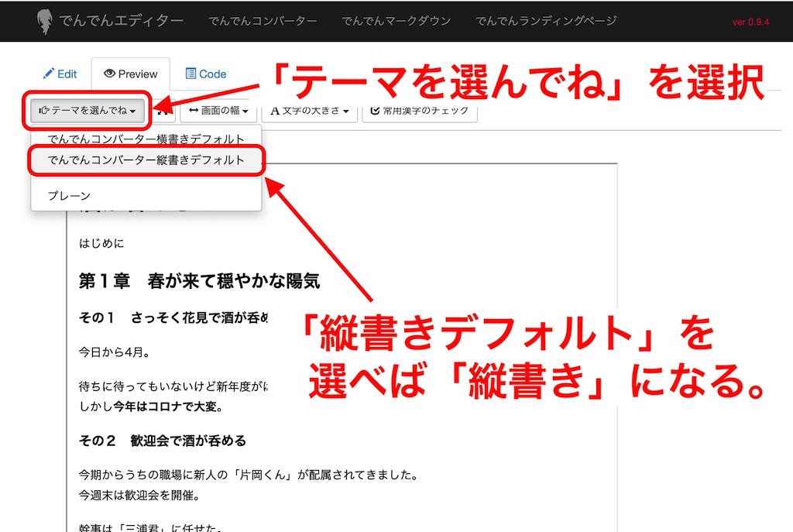Switch to the Code tab

pyautogui.click(x=205, y=74)
